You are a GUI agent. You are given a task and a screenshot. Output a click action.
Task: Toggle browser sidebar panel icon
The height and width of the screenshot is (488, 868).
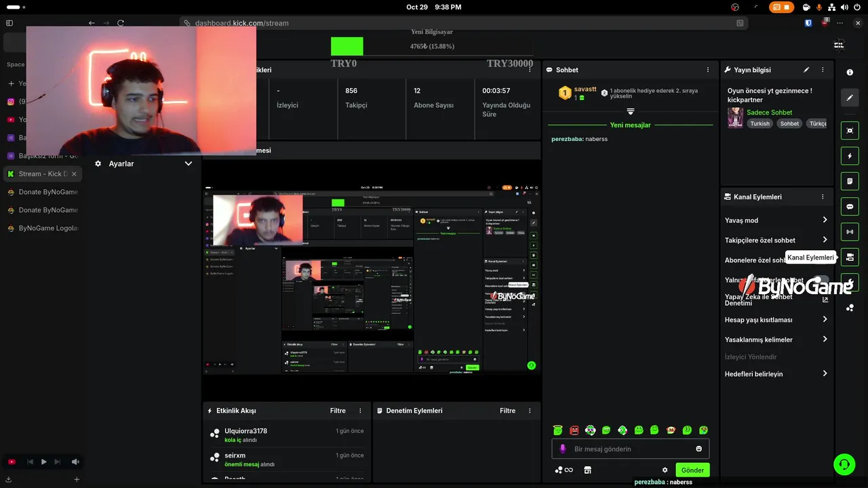tap(9, 23)
